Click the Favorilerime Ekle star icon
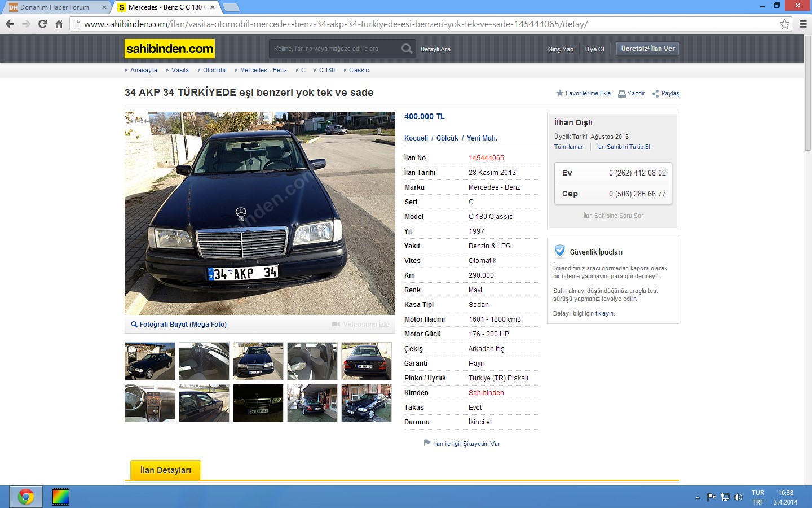Screen dimensions: 812x508 point(559,93)
